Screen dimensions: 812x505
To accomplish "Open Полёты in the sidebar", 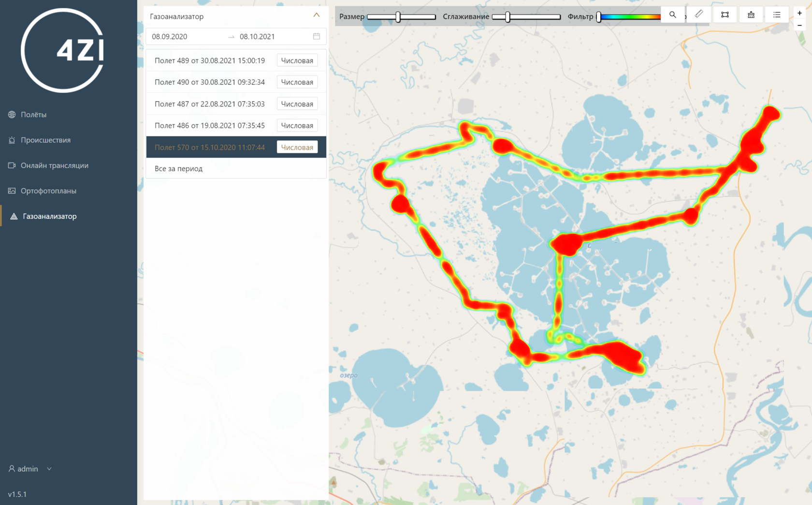I will coord(33,115).
